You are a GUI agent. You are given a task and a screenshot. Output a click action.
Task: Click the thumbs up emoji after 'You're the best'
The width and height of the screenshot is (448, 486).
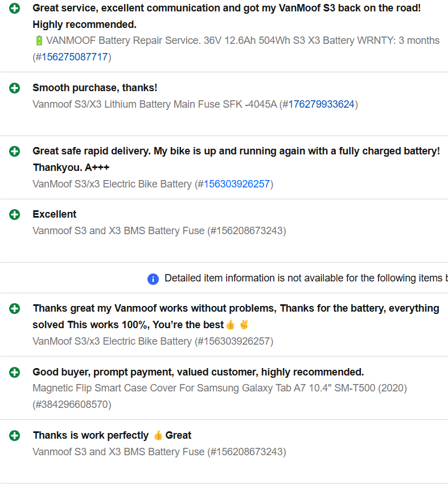tap(231, 325)
